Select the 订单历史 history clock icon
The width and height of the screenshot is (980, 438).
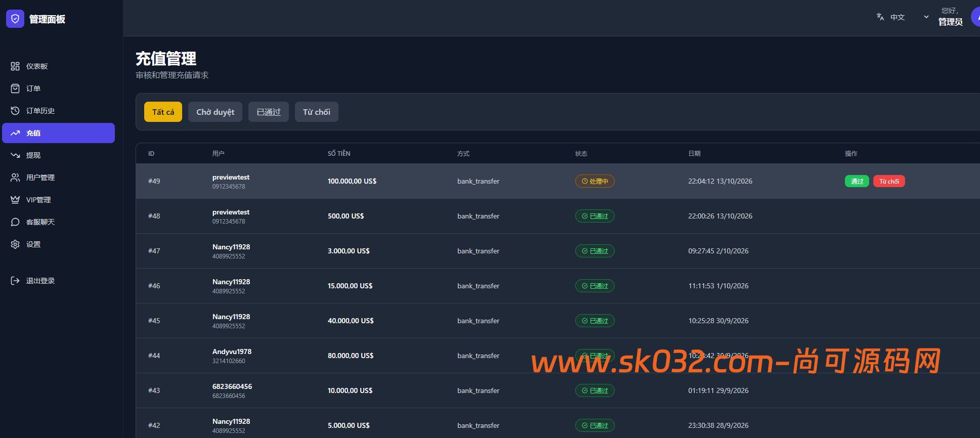coord(15,111)
